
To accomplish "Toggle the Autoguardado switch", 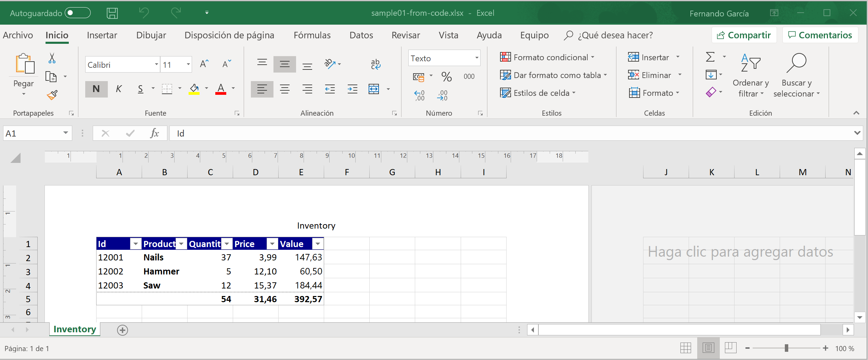I will (x=78, y=13).
